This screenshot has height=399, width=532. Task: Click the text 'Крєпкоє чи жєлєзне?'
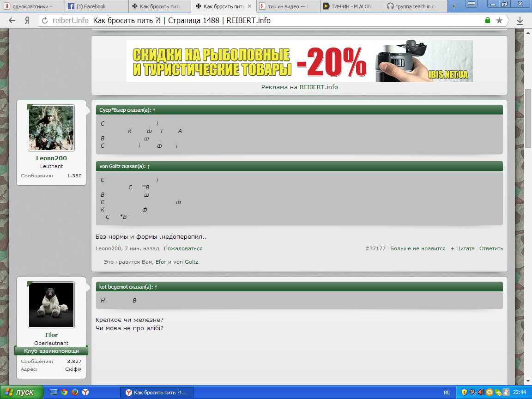(130, 320)
